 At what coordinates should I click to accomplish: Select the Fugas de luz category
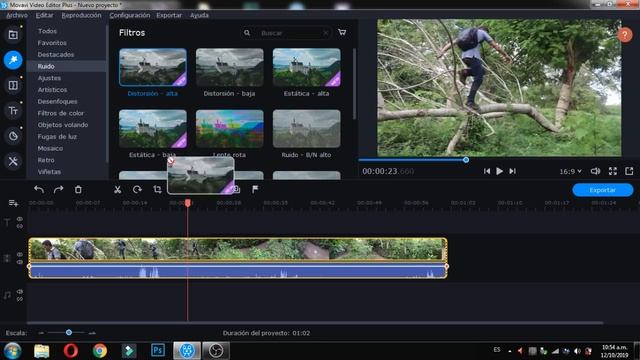tap(57, 137)
